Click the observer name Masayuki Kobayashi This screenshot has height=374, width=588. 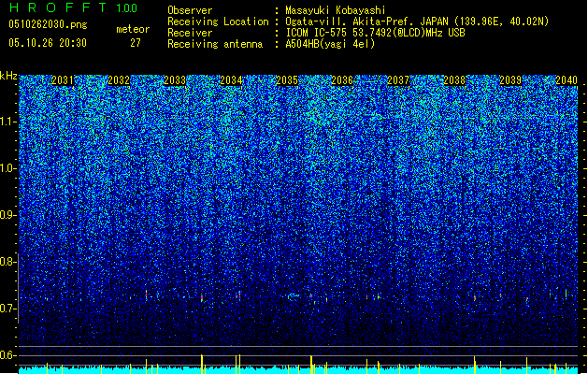click(x=336, y=10)
